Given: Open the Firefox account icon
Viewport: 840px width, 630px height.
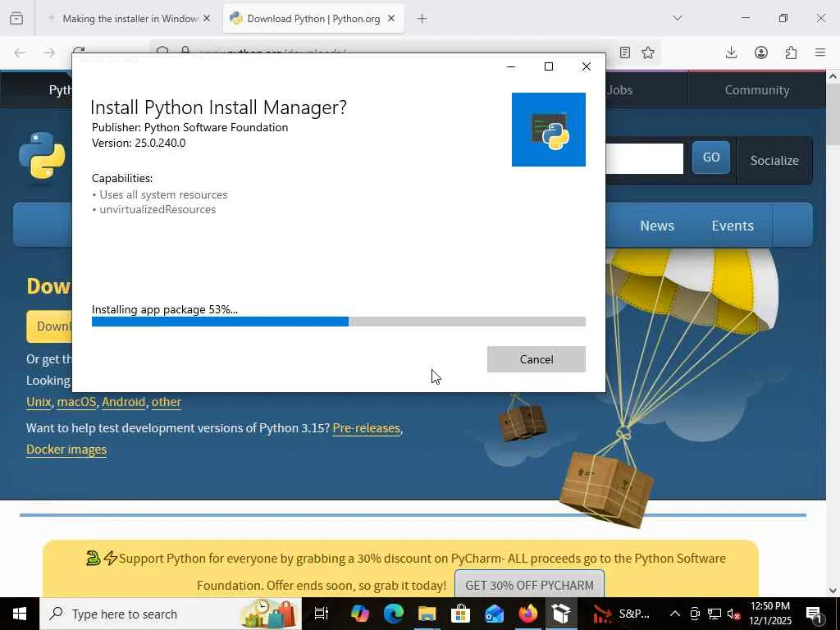Looking at the screenshot, I should coord(761,52).
